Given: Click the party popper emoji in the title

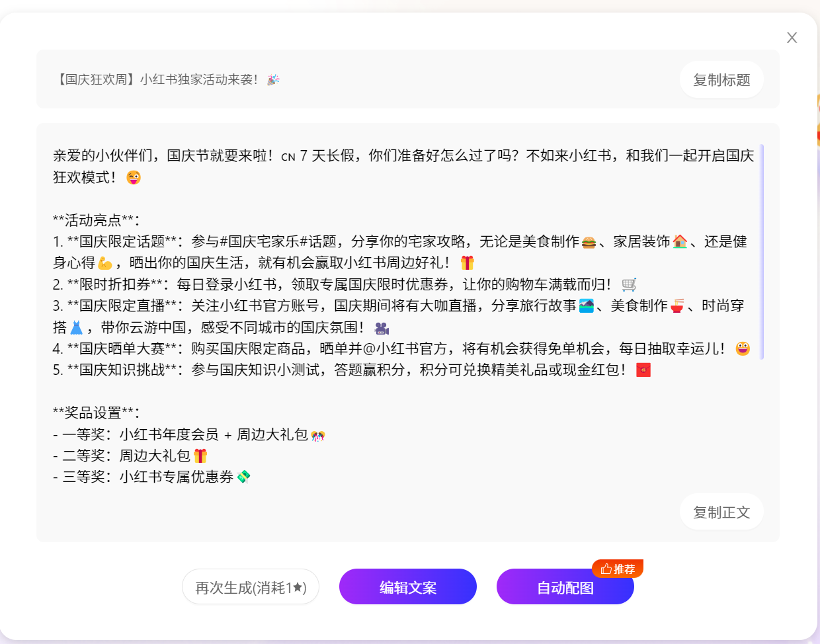Looking at the screenshot, I should [x=273, y=80].
